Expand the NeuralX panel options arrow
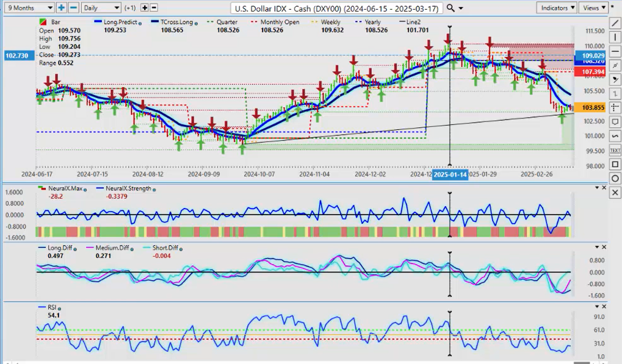Viewport: 622px width, 364px height. pyautogui.click(x=595, y=188)
